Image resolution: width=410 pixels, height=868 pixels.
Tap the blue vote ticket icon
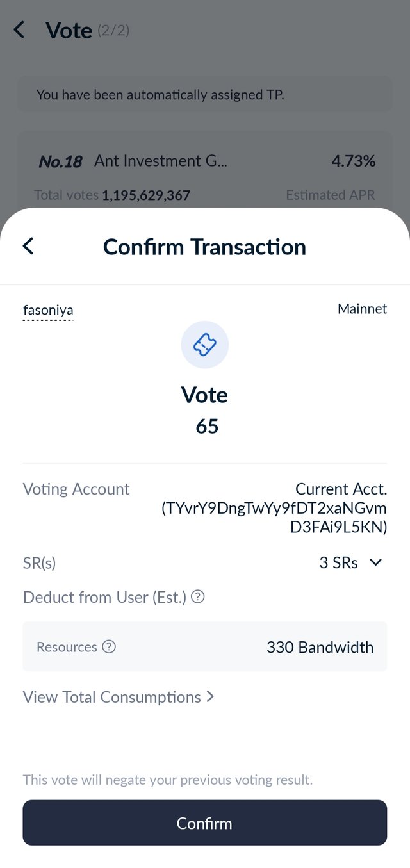205,345
